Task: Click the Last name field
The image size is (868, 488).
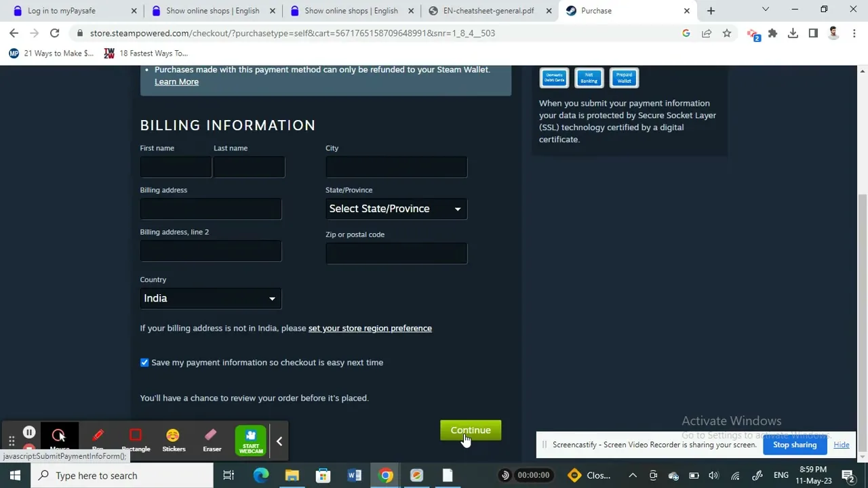Action: coord(249,167)
